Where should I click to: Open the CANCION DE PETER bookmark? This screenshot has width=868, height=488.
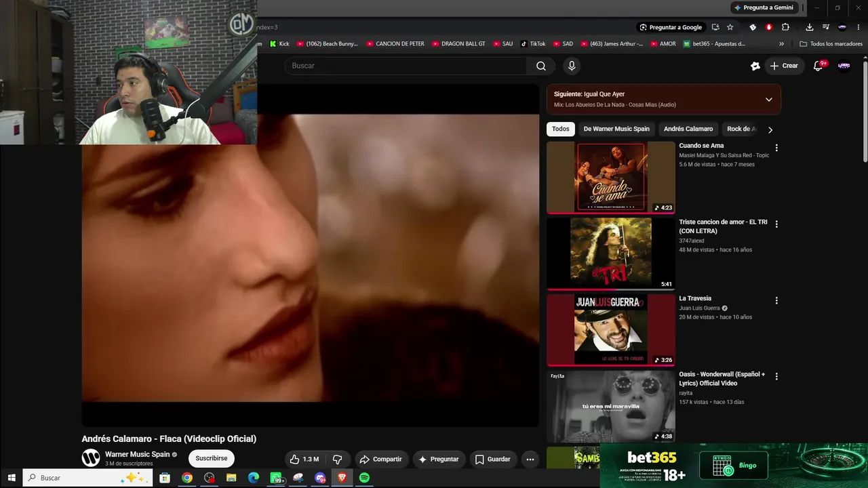(395, 44)
